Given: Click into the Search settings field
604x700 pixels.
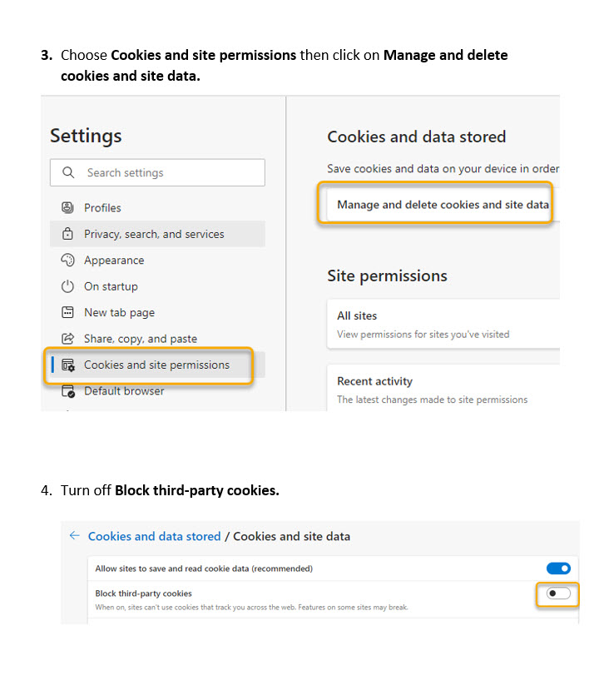Looking at the screenshot, I should [166, 173].
